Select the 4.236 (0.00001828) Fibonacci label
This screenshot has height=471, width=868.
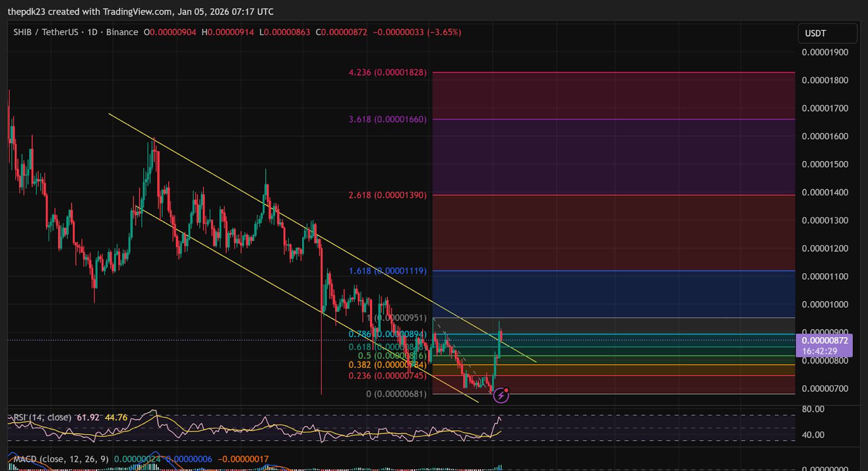[387, 72]
